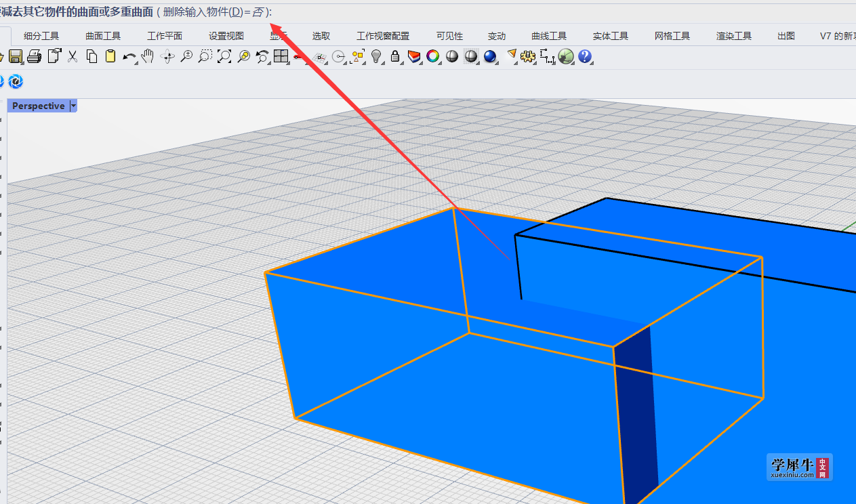856x504 pixels.
Task: Click the Lock Objects padlock icon
Action: pyautogui.click(x=396, y=57)
